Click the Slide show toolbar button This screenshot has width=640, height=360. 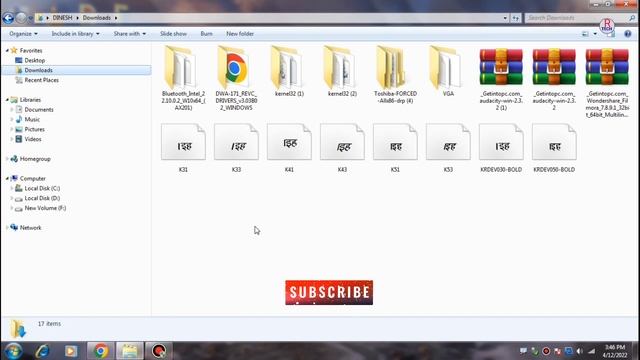point(173,34)
